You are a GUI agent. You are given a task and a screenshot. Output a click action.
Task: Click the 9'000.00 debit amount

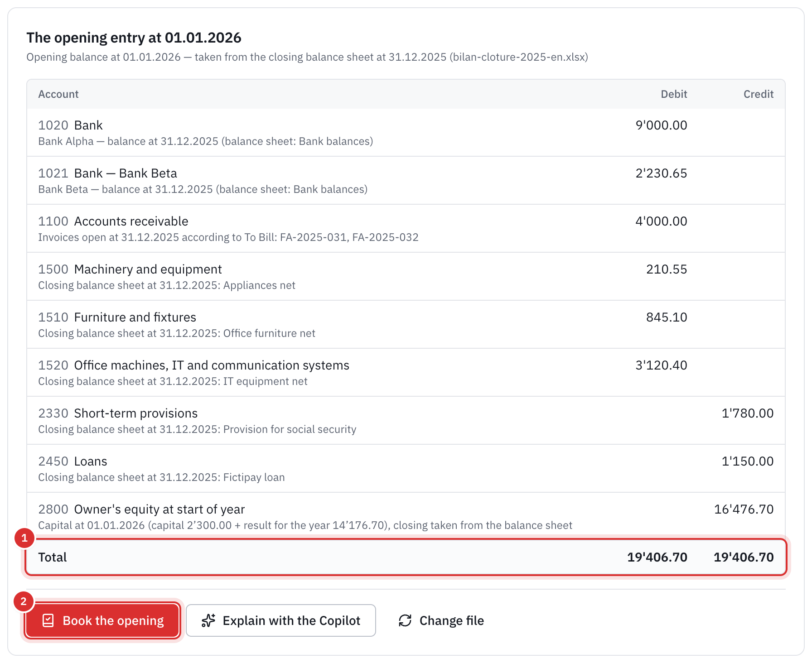tap(661, 125)
